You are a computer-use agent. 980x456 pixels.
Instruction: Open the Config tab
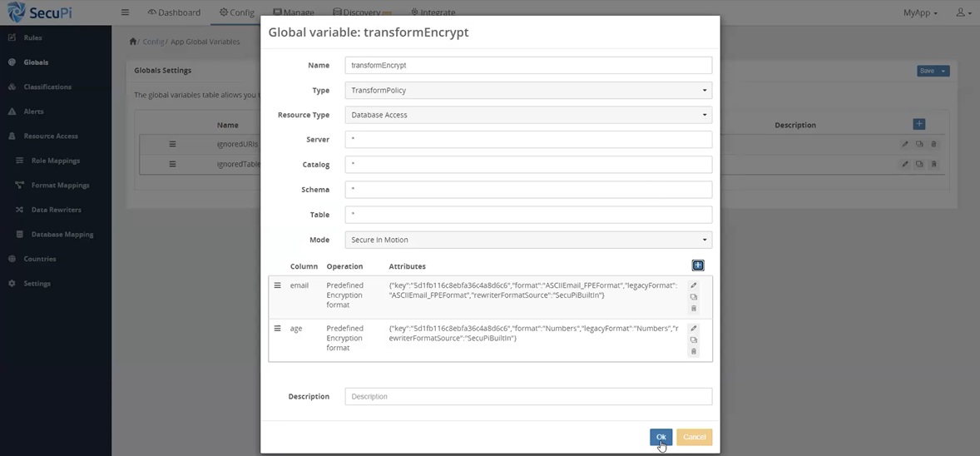click(x=237, y=12)
